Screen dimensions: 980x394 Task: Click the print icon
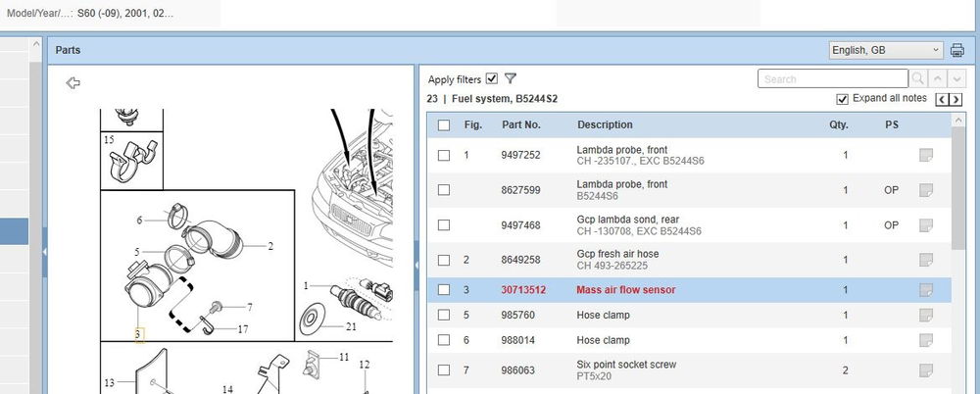(x=957, y=50)
